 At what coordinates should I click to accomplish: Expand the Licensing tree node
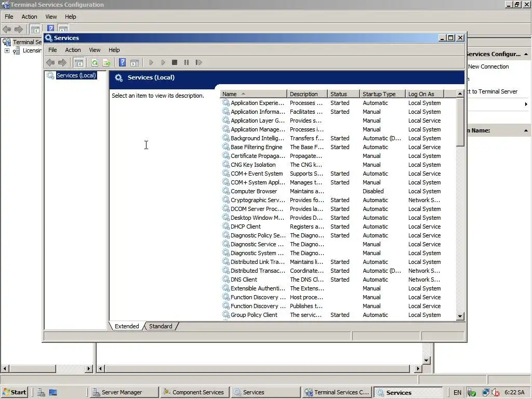[7, 50]
